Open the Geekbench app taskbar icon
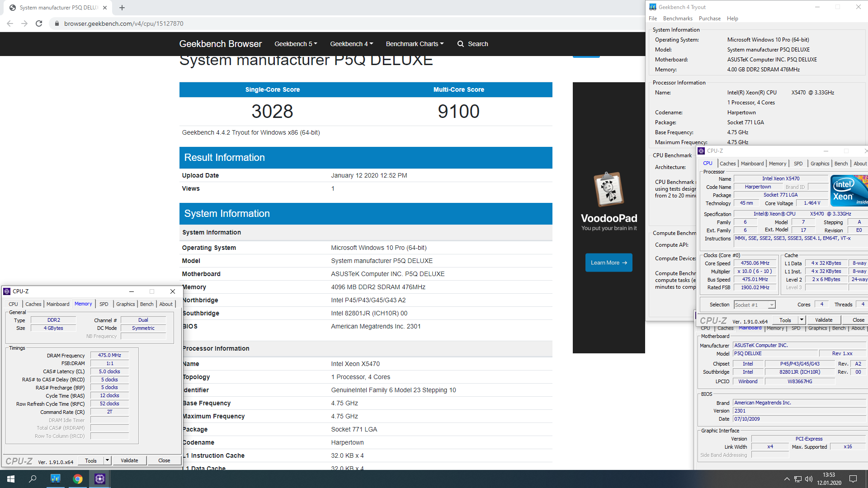The width and height of the screenshot is (868, 488). point(56,479)
